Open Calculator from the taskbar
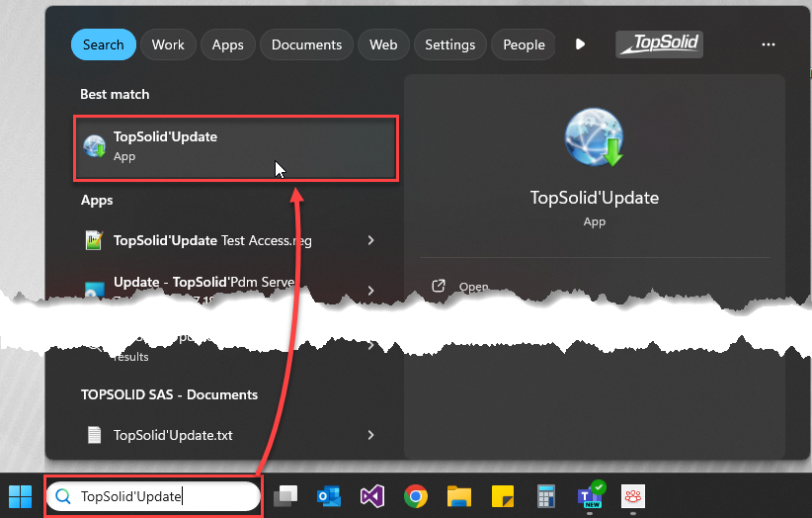This screenshot has height=518, width=812. click(546, 496)
